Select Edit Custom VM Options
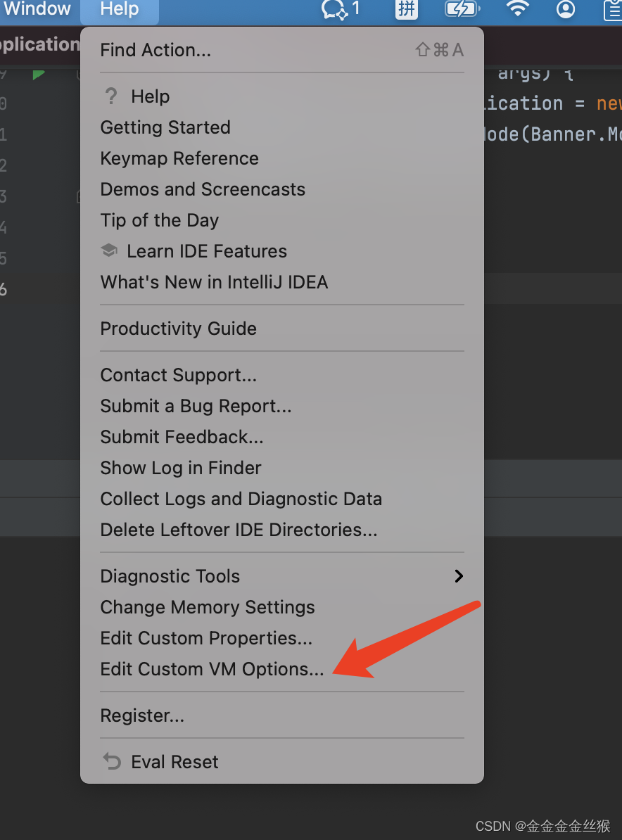622x840 pixels. click(212, 669)
